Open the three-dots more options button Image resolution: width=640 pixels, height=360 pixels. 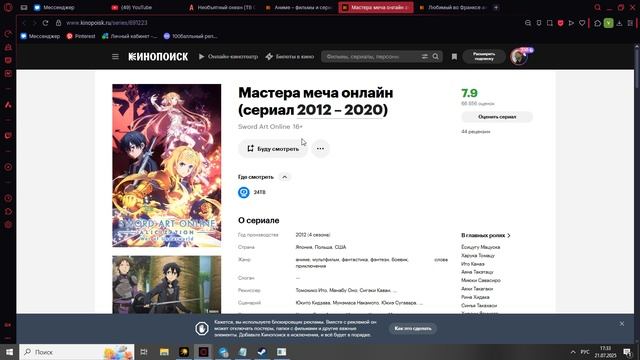click(320, 149)
